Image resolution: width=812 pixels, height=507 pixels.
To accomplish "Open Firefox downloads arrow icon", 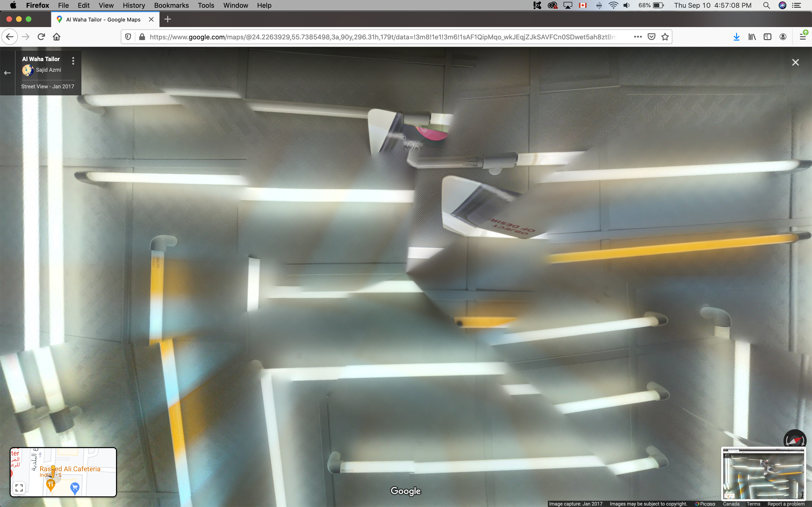I will pos(737,37).
